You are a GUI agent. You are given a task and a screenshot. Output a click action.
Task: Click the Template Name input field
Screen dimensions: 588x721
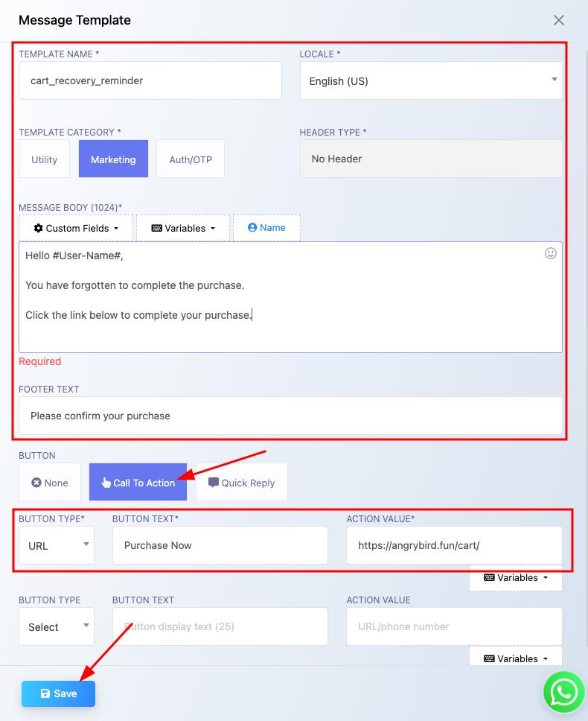click(150, 80)
